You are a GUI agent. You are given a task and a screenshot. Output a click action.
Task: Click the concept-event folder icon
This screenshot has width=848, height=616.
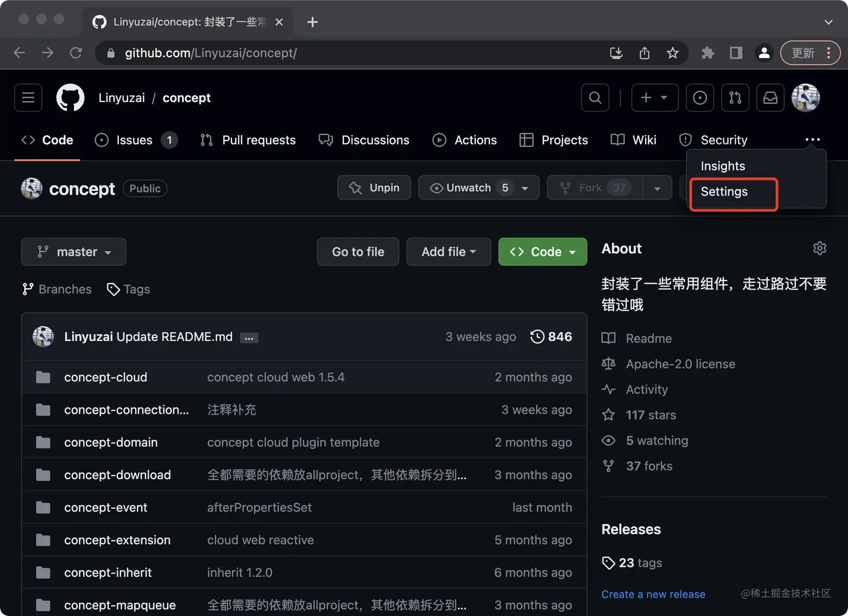click(x=43, y=507)
